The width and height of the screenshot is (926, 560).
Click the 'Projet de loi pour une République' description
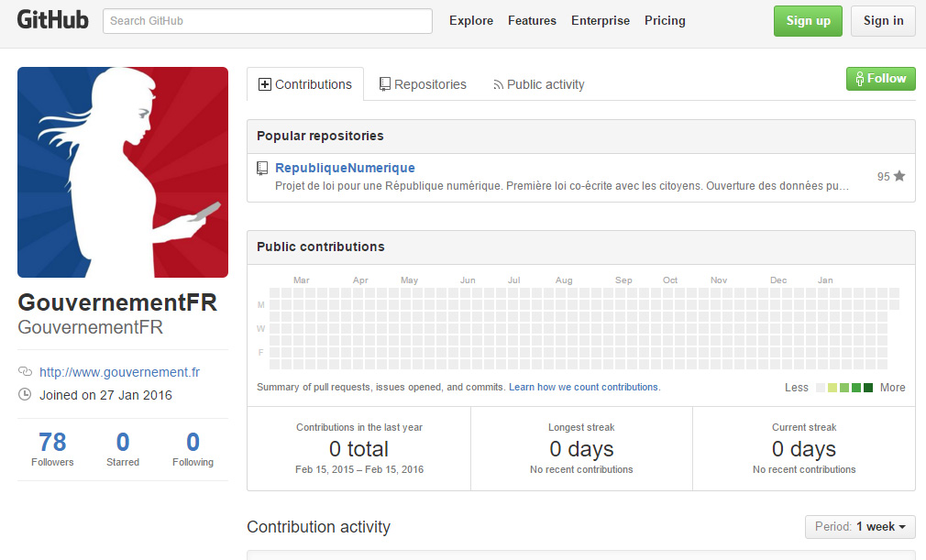[562, 185]
